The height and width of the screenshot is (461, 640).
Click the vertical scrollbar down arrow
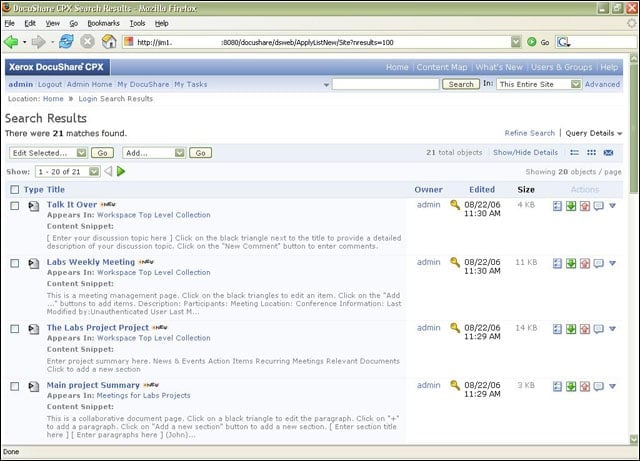(x=634, y=439)
